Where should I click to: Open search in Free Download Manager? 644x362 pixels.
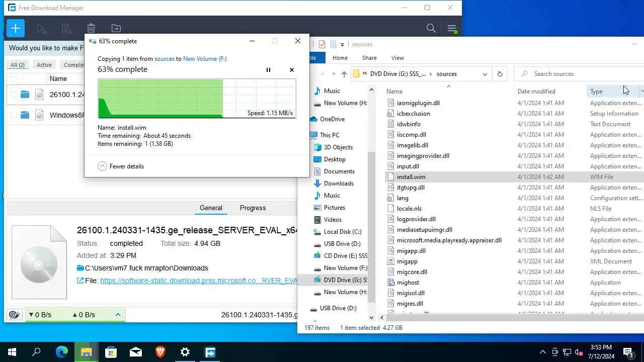tap(431, 28)
